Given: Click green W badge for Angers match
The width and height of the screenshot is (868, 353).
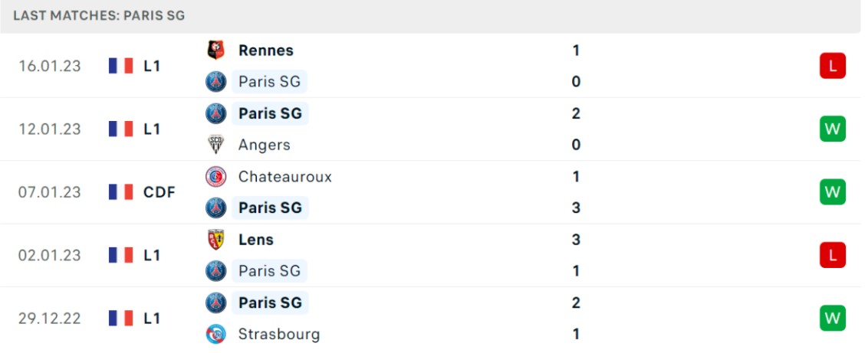Looking at the screenshot, I should 833,129.
